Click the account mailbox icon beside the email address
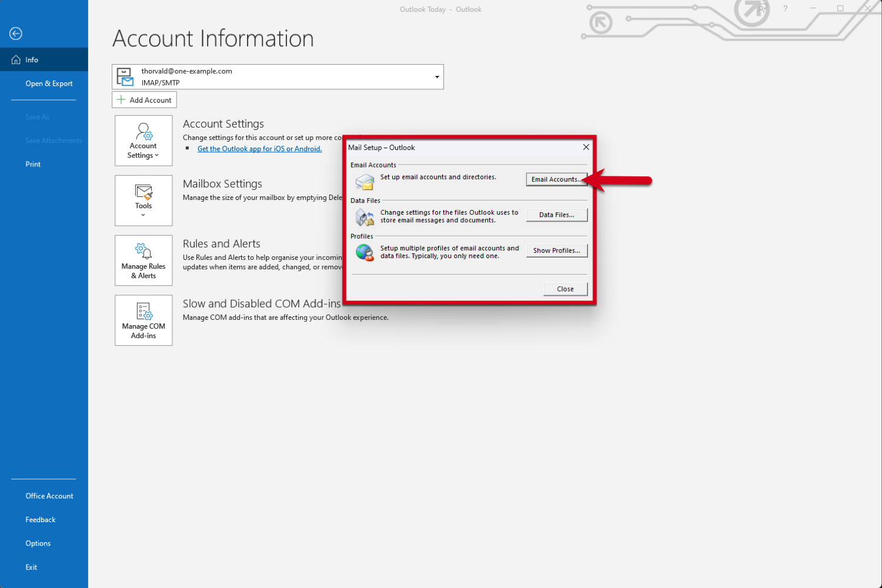Image resolution: width=882 pixels, height=588 pixels. click(x=125, y=76)
